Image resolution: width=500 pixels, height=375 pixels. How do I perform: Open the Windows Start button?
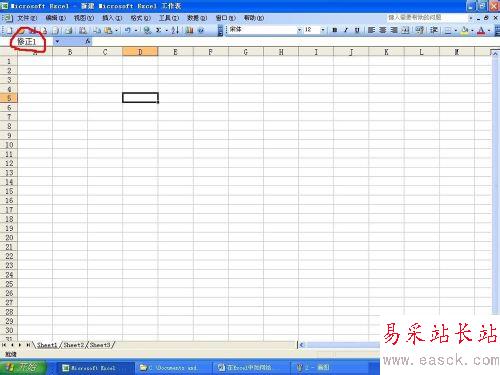point(23,367)
